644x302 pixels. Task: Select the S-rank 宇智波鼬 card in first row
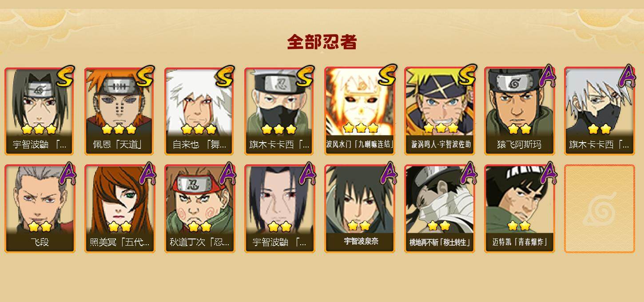tap(40, 111)
